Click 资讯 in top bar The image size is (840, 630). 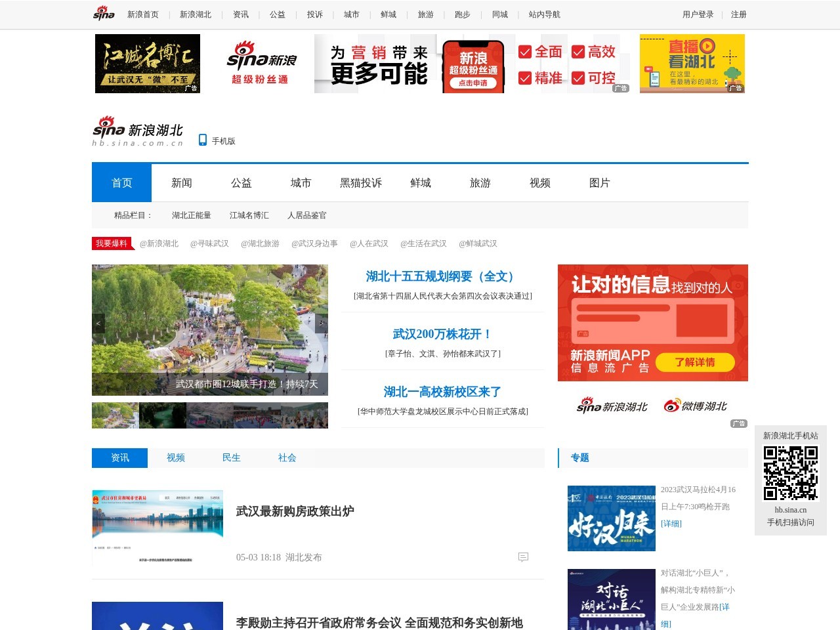[241, 14]
